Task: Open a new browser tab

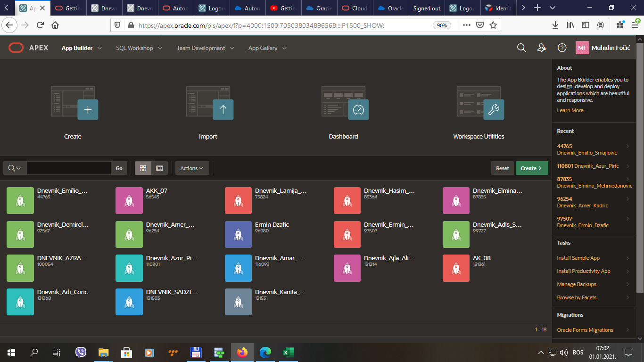Action: [537, 8]
